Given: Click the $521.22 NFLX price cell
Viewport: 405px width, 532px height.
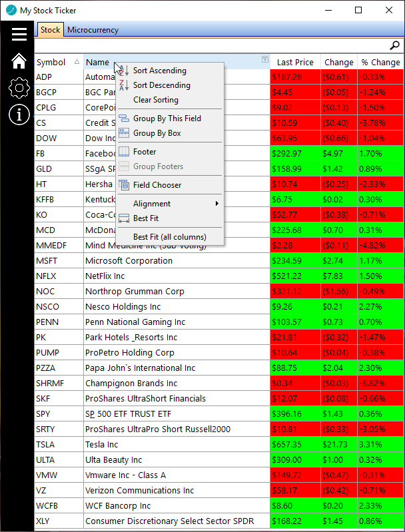Looking at the screenshot, I should click(295, 276).
